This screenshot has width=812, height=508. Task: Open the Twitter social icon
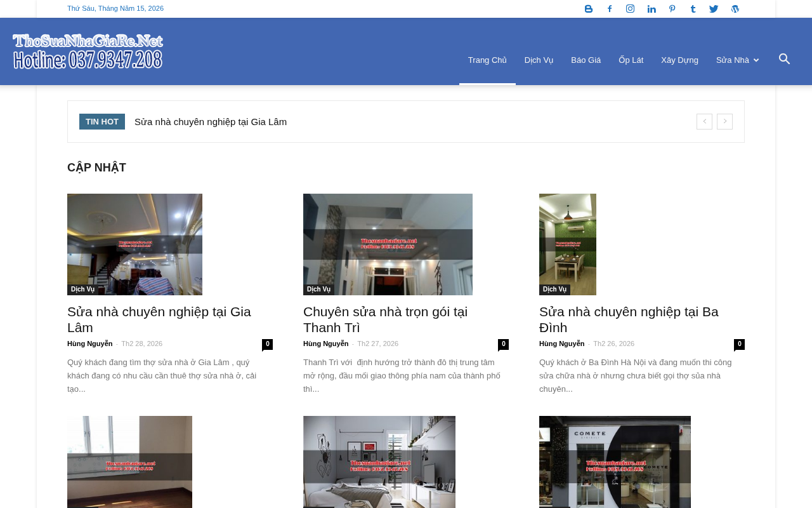pos(714,9)
